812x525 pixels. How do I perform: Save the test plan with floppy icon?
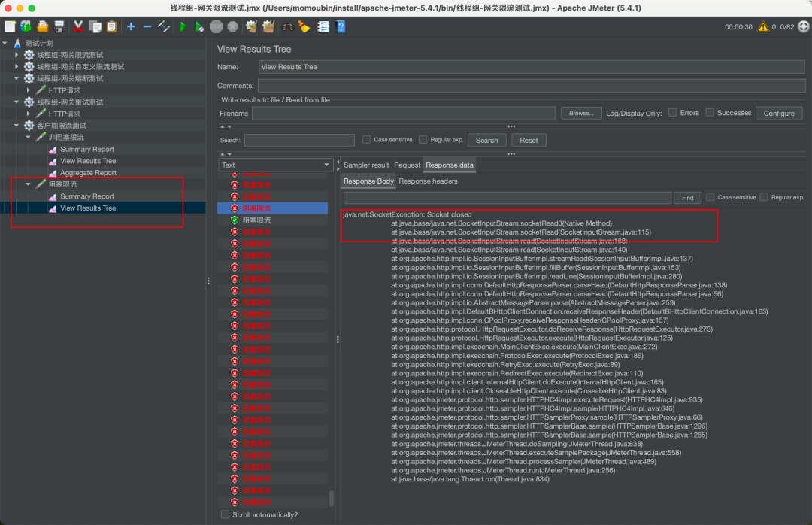[x=59, y=26]
